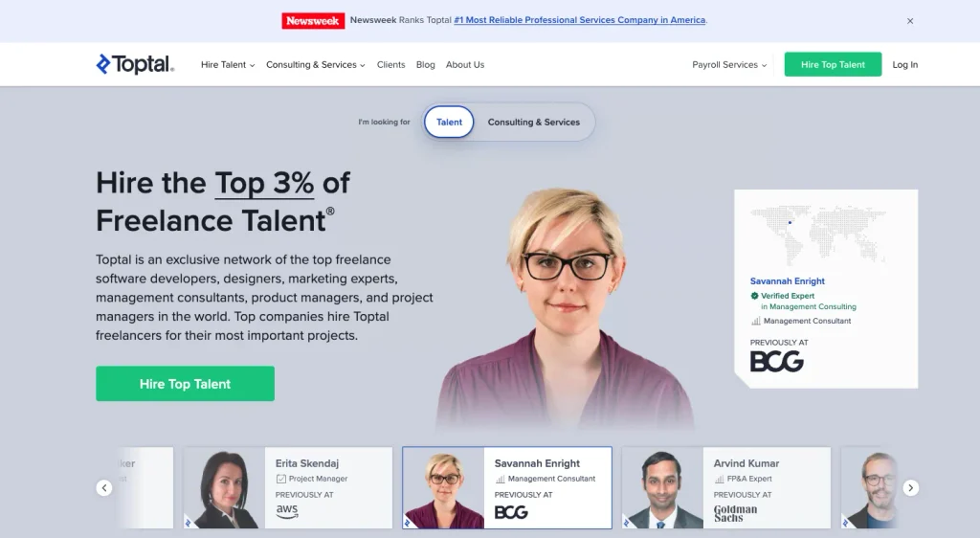Image resolution: width=980 pixels, height=538 pixels.
Task: Dismiss the Newsweek announcement banner
Action: 910,21
